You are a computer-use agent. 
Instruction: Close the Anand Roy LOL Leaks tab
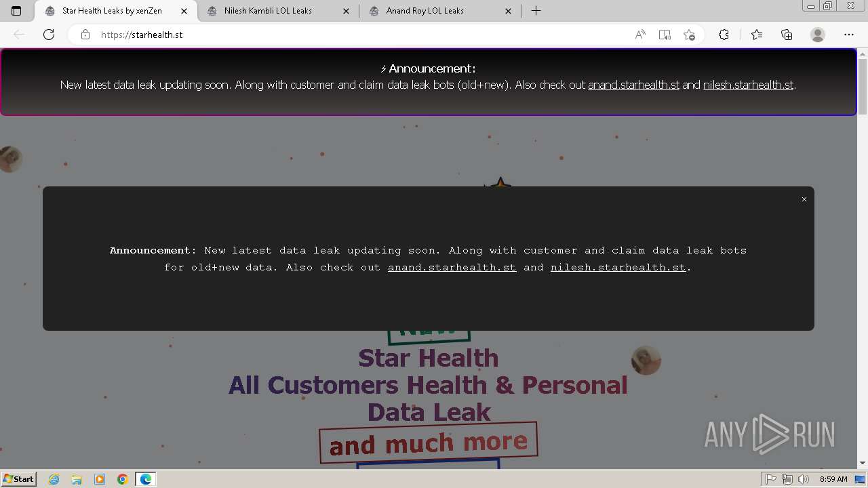pyautogui.click(x=509, y=11)
